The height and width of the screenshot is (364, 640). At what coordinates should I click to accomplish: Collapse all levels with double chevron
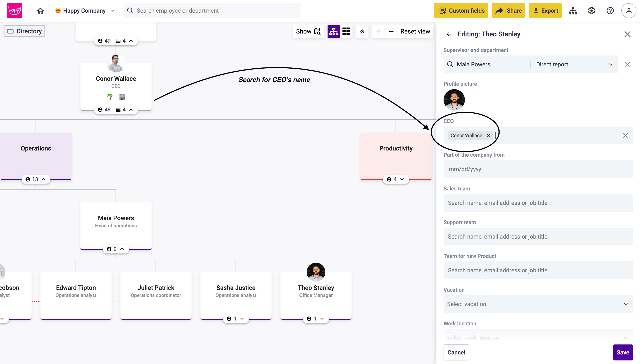click(x=362, y=32)
